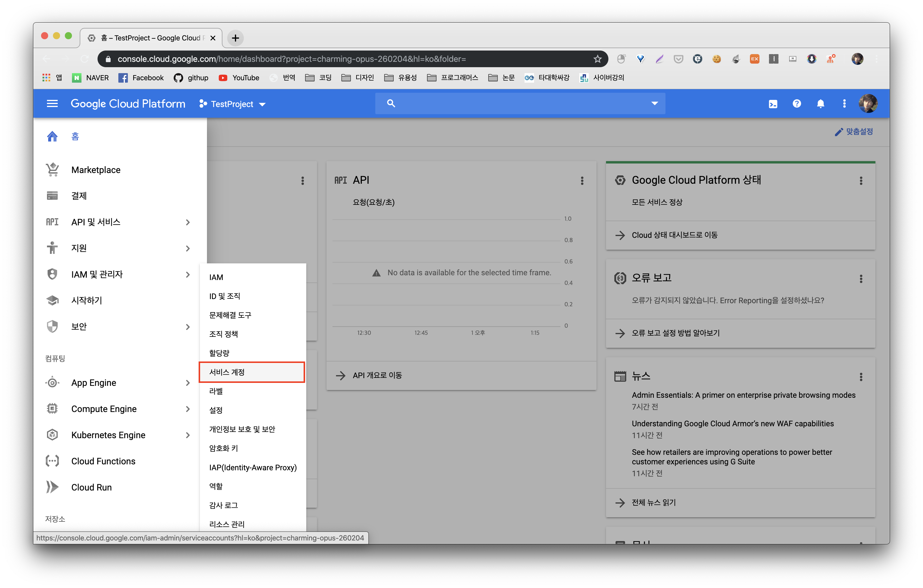The width and height of the screenshot is (923, 588).
Task: Select 역할 in the IAM submenu
Action: (216, 486)
